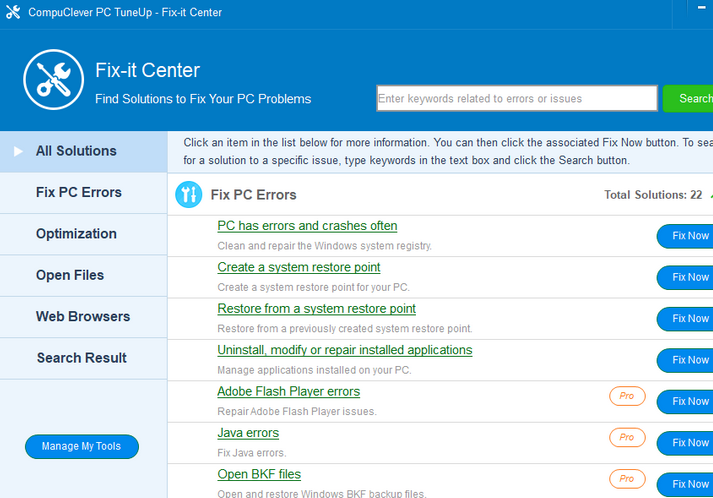The height and width of the screenshot is (498, 713).
Task: Open the 'Java errors' link
Action: pos(248,433)
